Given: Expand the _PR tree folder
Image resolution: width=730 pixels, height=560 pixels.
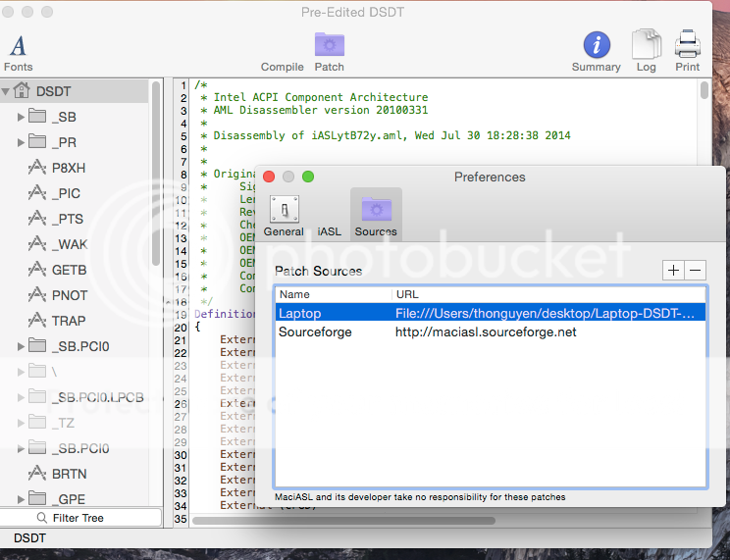Looking at the screenshot, I should pyautogui.click(x=21, y=142).
